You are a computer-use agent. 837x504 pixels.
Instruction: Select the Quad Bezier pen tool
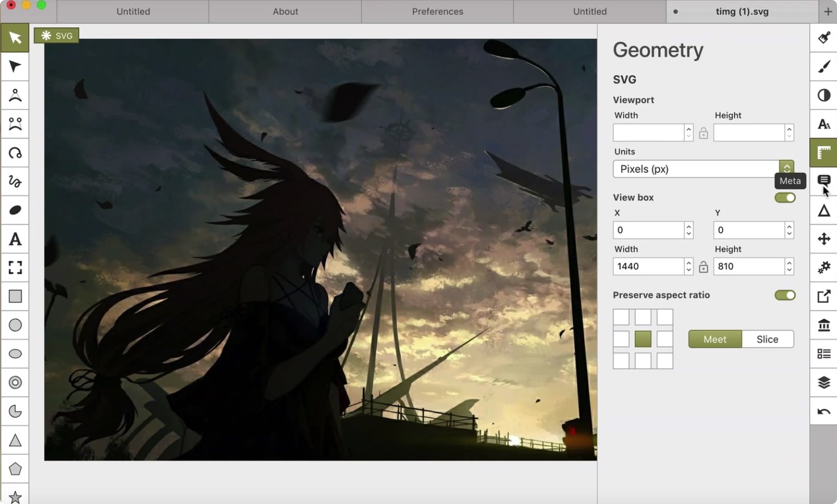click(15, 95)
